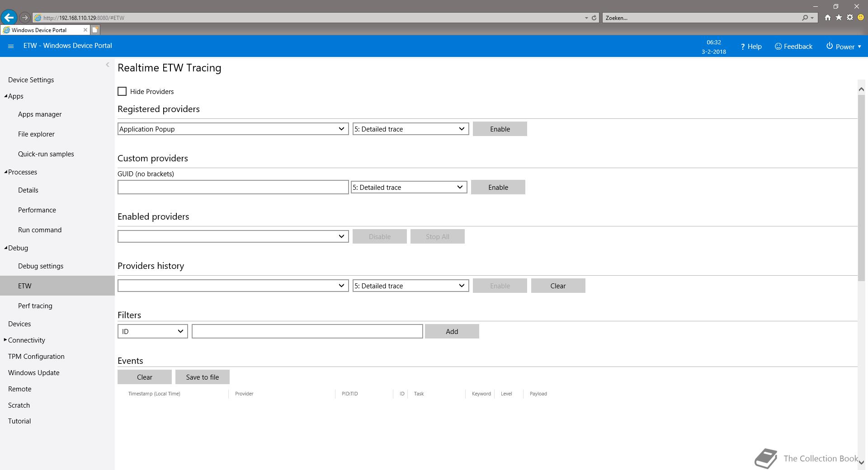Collapse the Processes tree section
The image size is (868, 470).
tap(6, 172)
